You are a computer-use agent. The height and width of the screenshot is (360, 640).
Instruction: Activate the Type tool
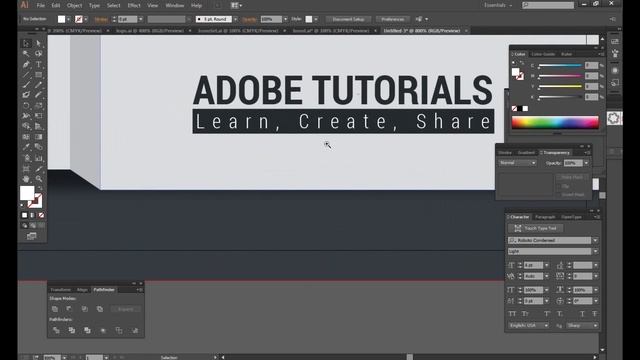[x=39, y=64]
